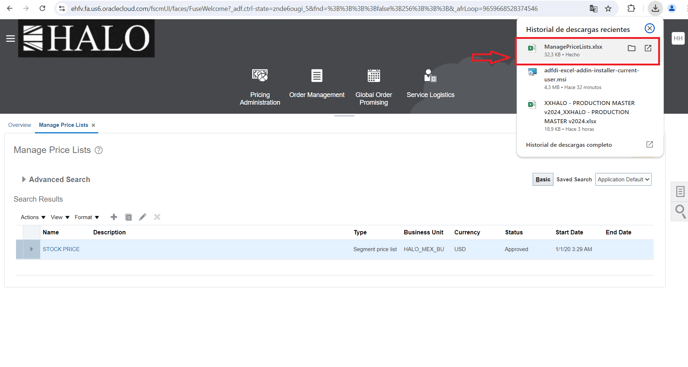Open Historial de descargas completo
The width and height of the screenshot is (688, 367).
(x=569, y=144)
